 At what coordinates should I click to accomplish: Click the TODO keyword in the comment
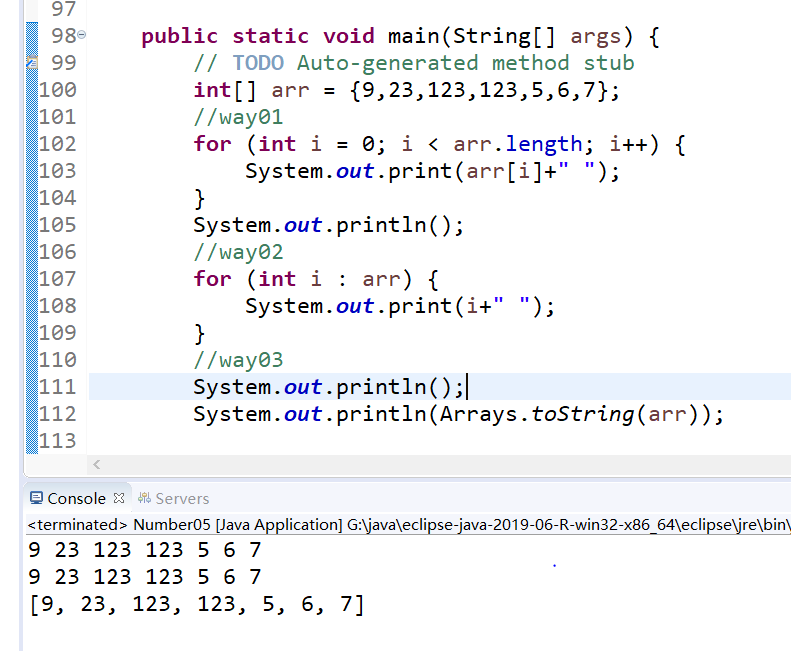click(x=257, y=63)
